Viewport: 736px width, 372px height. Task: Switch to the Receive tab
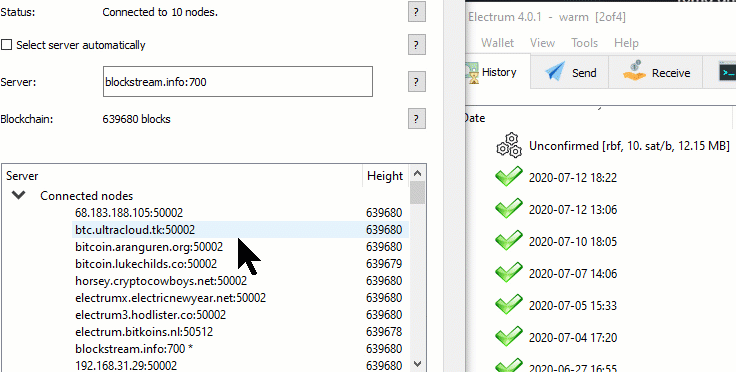[656, 72]
